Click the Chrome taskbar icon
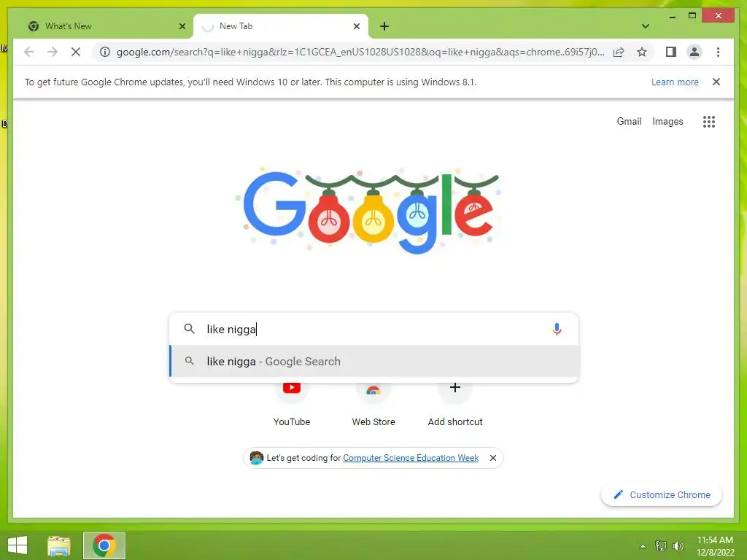This screenshot has width=747, height=560. click(104, 545)
